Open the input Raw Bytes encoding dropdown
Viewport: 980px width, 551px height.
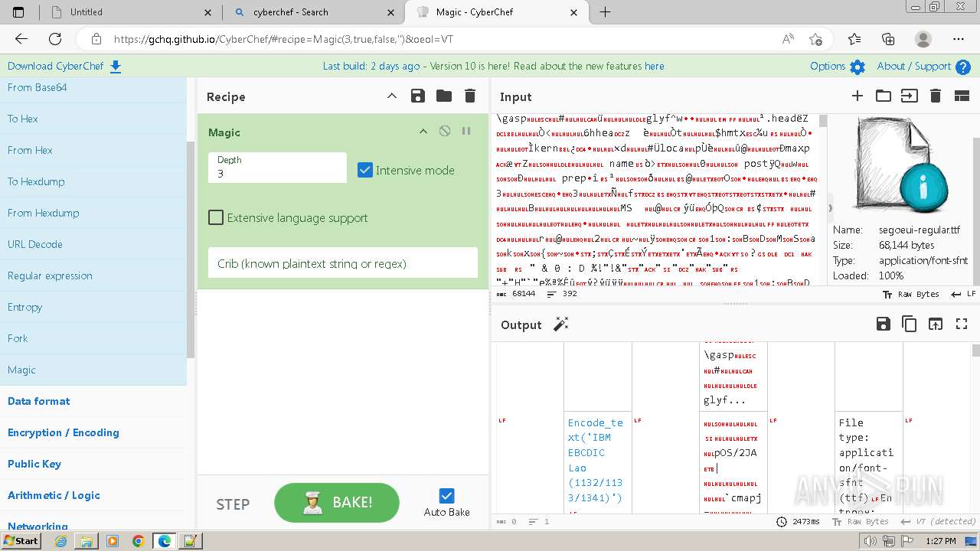pos(910,294)
